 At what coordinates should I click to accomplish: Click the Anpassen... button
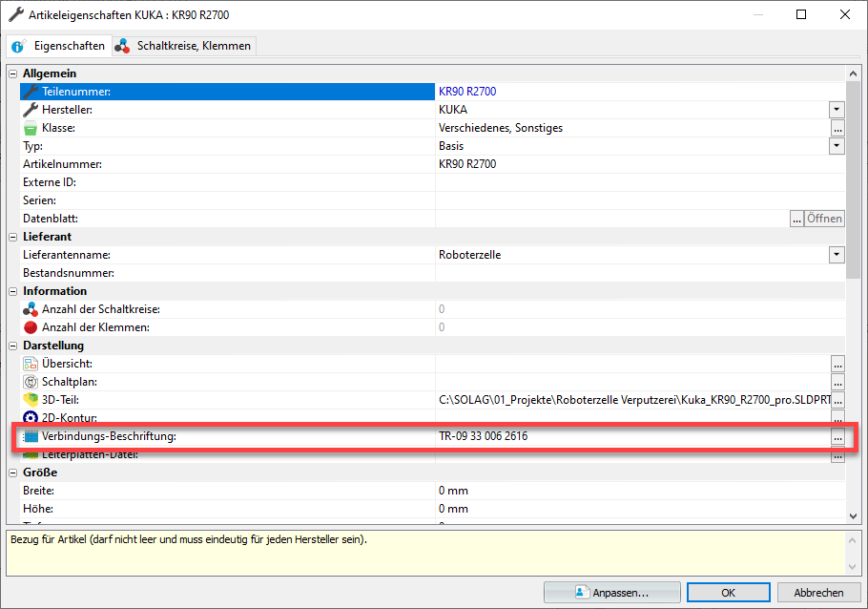point(611,593)
